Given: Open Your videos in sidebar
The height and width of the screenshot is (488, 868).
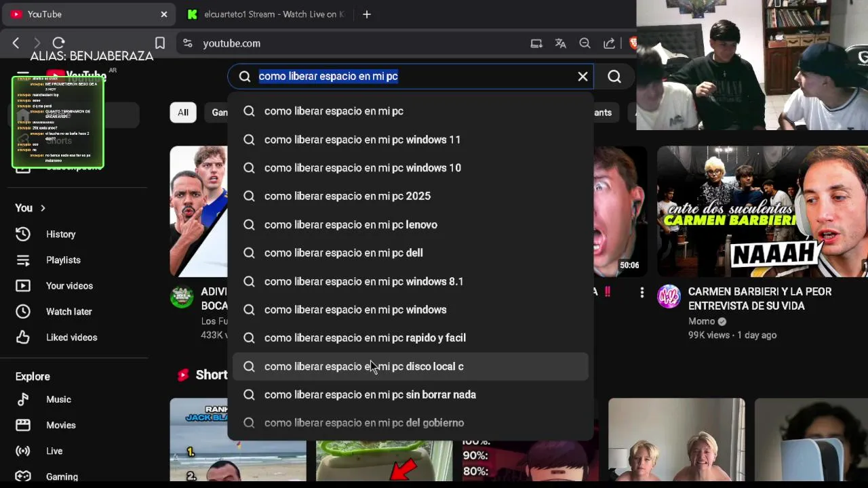Looking at the screenshot, I should pos(69,286).
